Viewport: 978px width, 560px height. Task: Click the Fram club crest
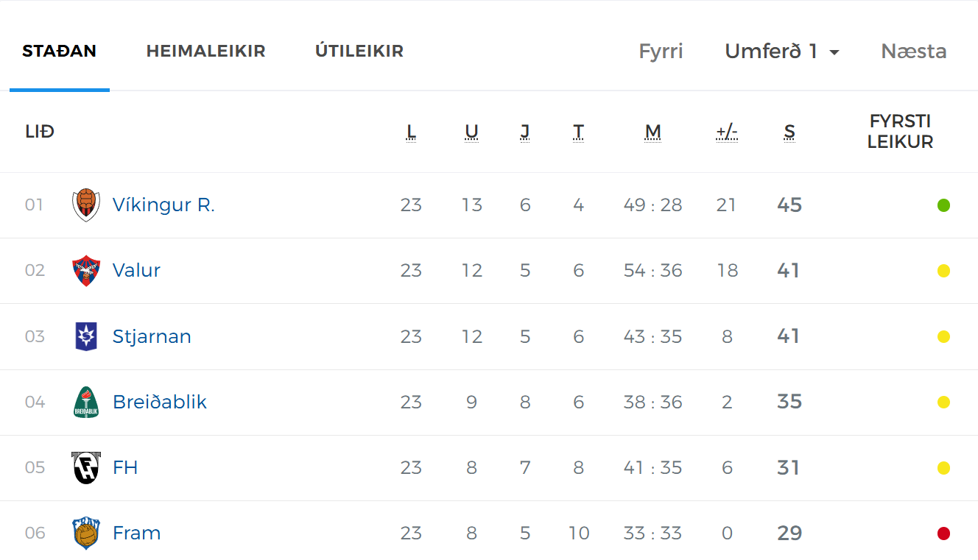86,533
